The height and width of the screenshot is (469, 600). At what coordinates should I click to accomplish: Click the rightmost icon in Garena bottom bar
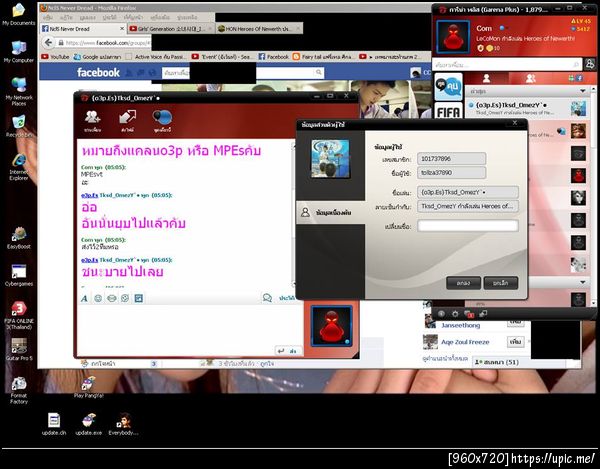tap(483, 314)
